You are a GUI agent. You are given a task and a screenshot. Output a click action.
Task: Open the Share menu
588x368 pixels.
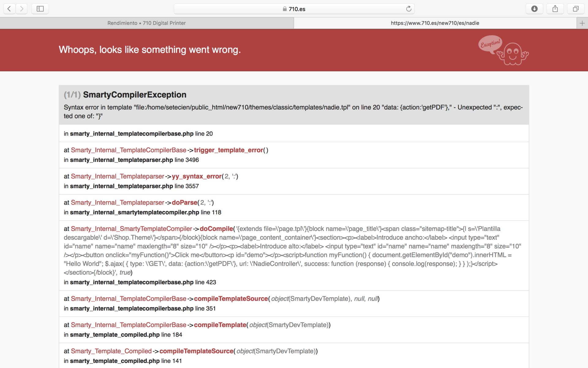click(555, 9)
